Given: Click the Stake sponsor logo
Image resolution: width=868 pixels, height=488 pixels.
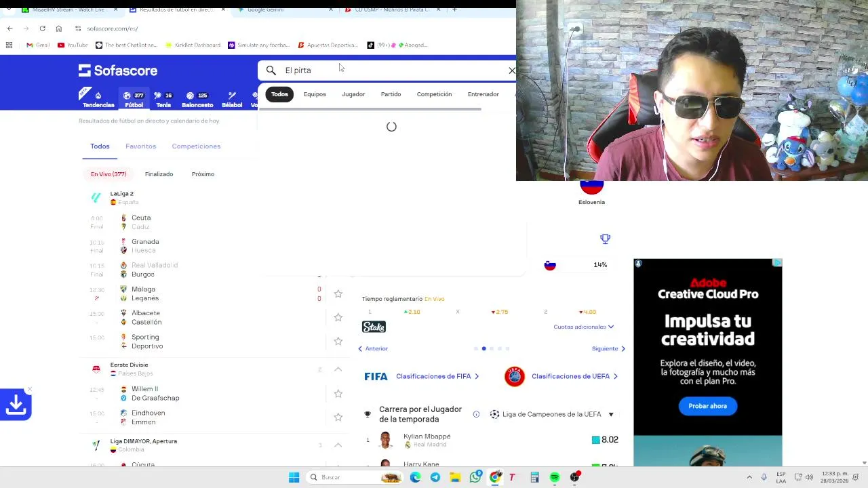Looking at the screenshot, I should (x=374, y=327).
